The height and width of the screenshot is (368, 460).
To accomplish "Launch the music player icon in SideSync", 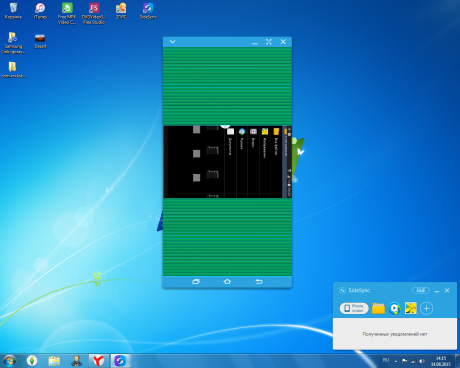I will [395, 308].
